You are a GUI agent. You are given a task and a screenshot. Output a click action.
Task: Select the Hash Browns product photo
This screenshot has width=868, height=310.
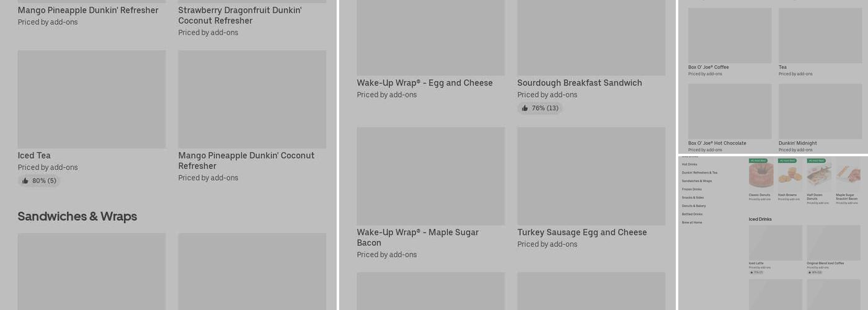coord(790,175)
